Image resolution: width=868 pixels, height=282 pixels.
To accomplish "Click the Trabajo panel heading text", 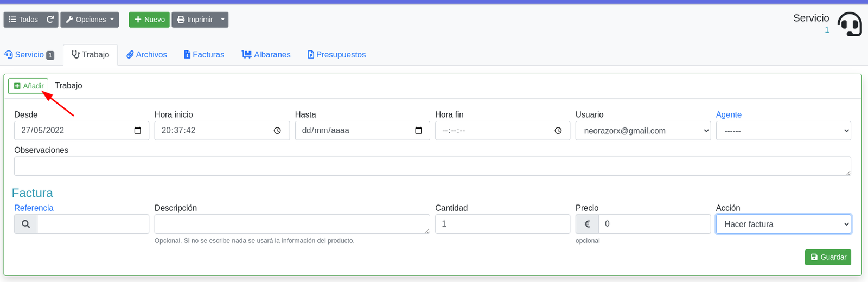I will click(x=68, y=86).
